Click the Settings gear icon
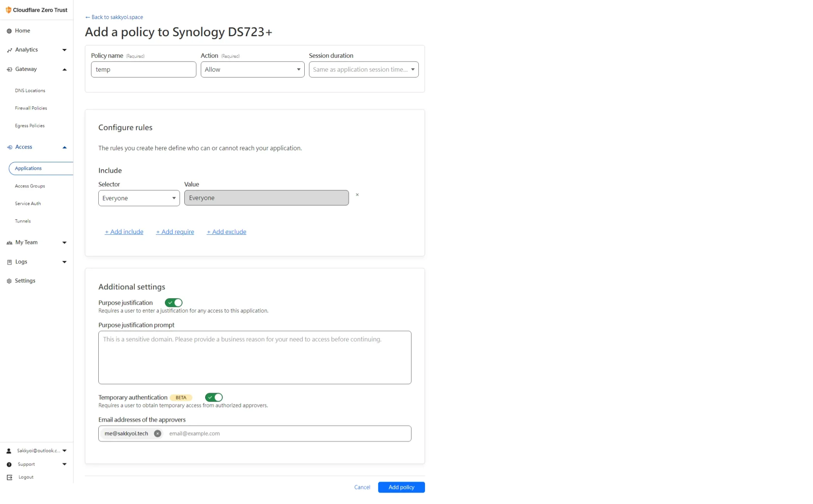Viewport: 813px width, 504px height. point(9,281)
